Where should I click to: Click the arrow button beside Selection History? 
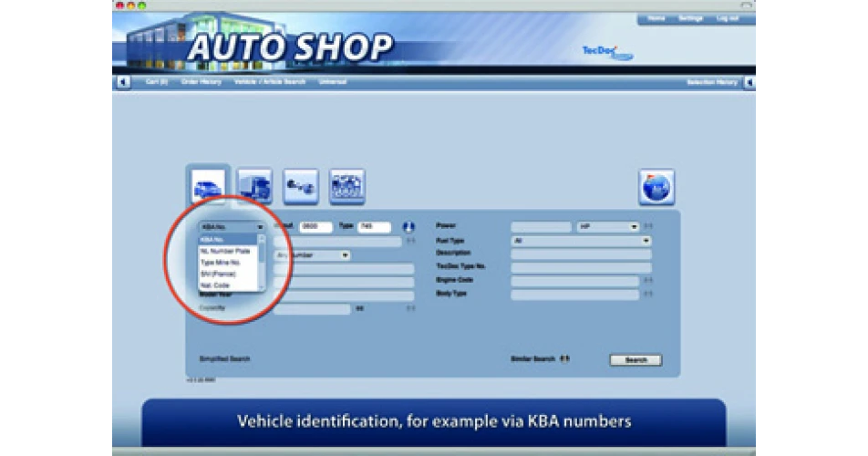coord(749,82)
